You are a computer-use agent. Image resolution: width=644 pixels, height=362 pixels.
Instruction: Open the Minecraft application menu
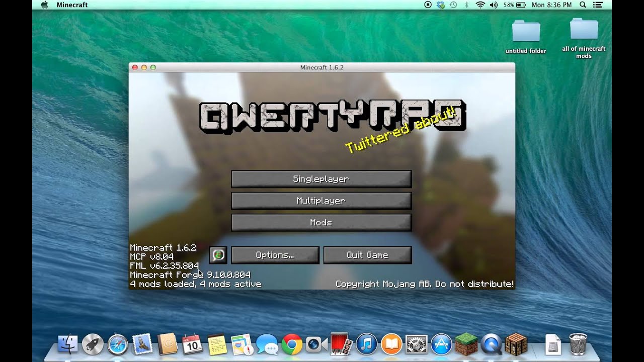(x=72, y=5)
